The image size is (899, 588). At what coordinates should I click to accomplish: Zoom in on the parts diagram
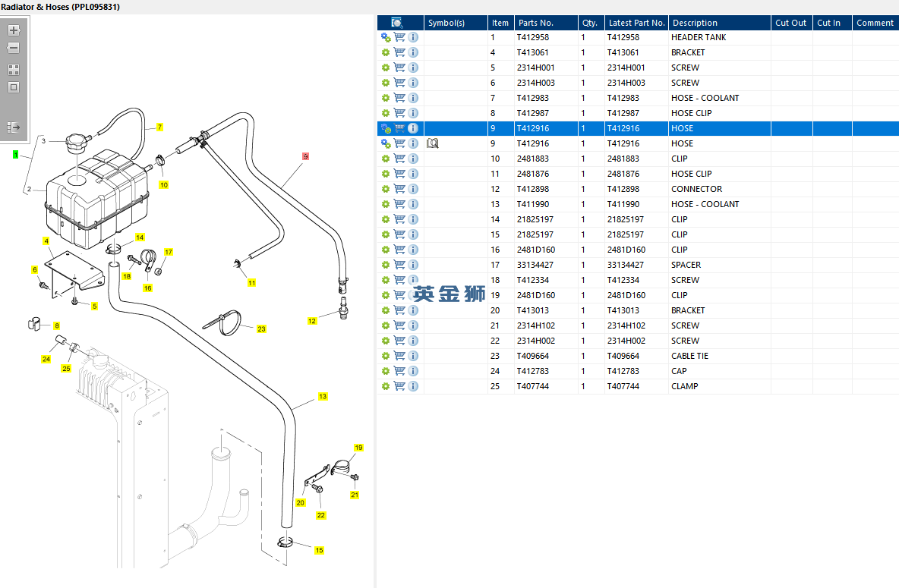(14, 31)
